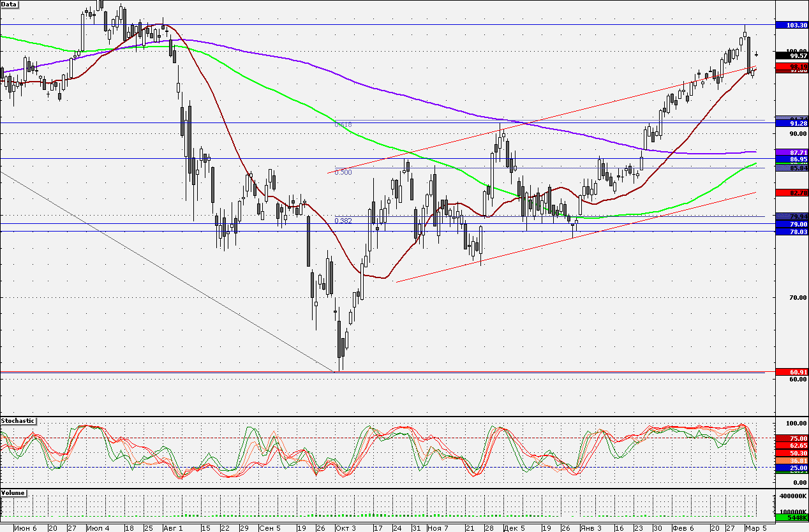Click the blue 78.03 level tag
809x532 pixels.
click(792, 232)
